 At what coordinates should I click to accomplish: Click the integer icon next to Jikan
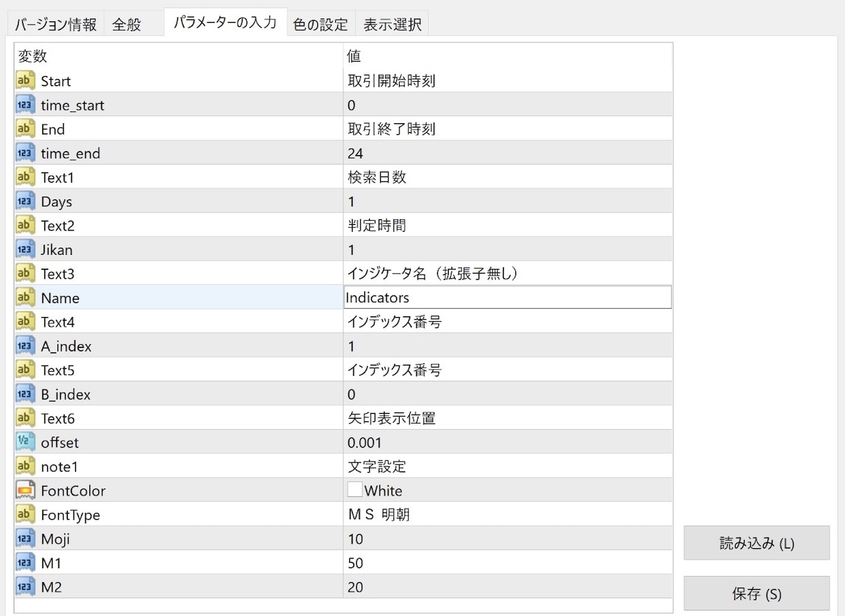click(25, 250)
